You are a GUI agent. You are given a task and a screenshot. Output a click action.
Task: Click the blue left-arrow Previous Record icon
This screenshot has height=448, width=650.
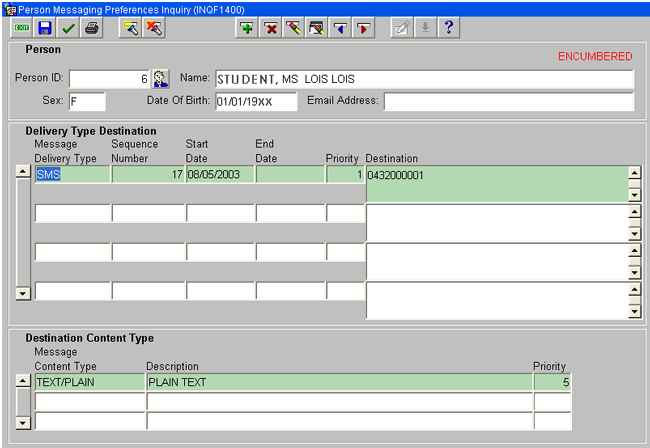[x=340, y=28]
